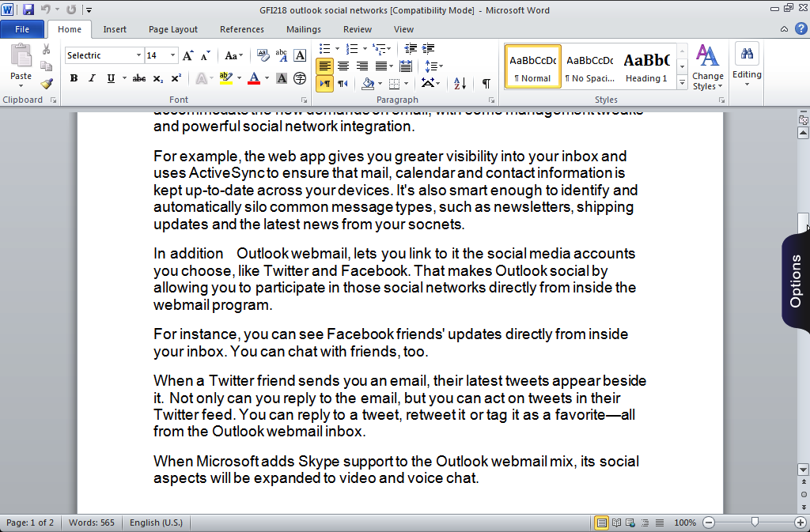This screenshot has height=532, width=810.
Task: Click the Options side tab
Action: click(796, 281)
